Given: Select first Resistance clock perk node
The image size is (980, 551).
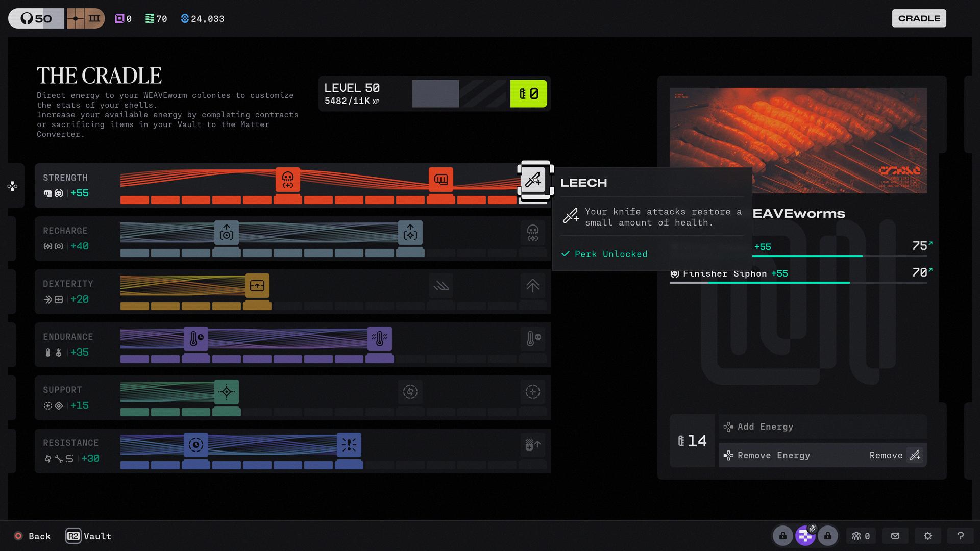Looking at the screenshot, I should [x=196, y=445].
